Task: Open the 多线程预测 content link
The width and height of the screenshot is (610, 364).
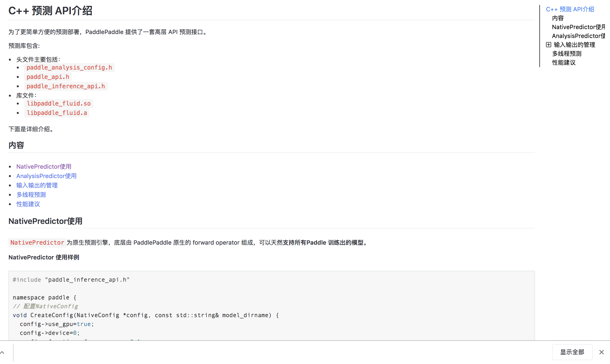Action: [31, 195]
